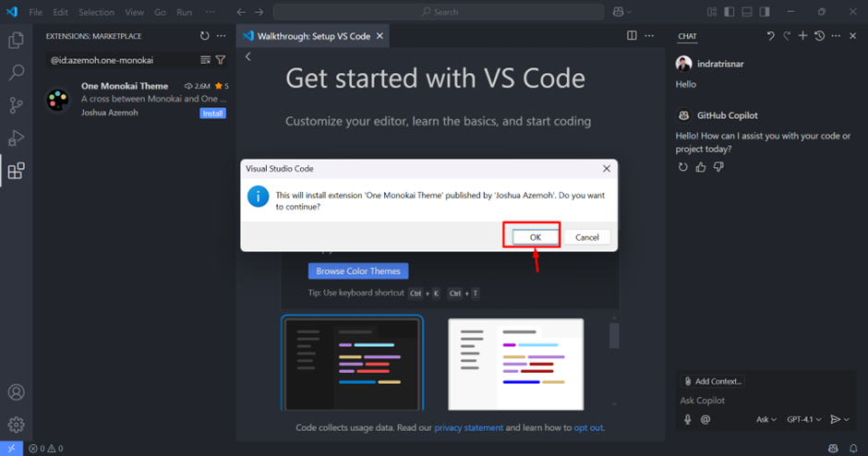Image resolution: width=868 pixels, height=456 pixels.
Task: Open the Run menu
Action: [x=184, y=12]
